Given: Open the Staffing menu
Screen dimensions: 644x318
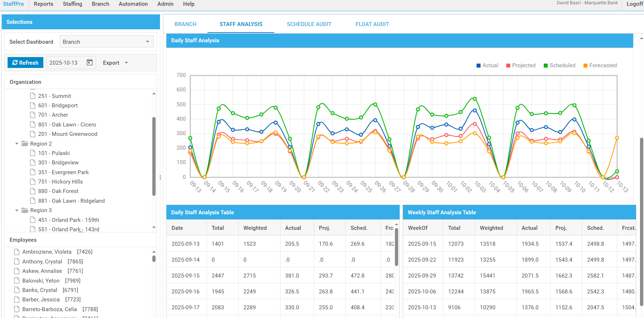Looking at the screenshot, I should [x=73, y=4].
